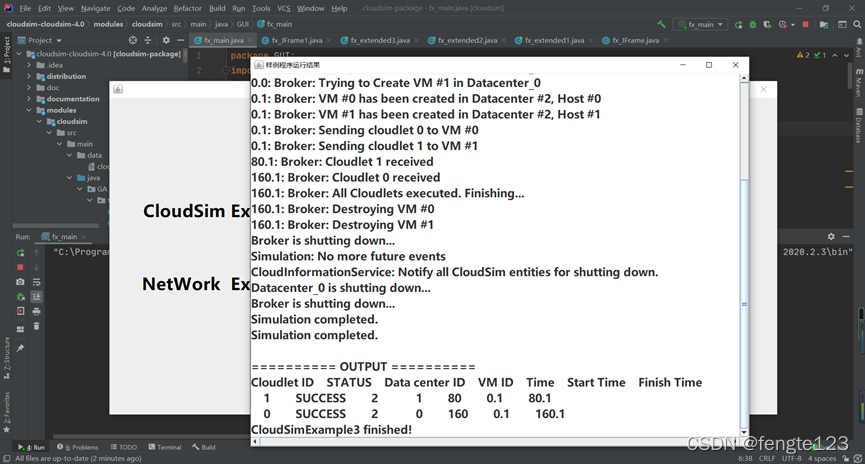865x464 pixels.
Task: Toggle the Database side tool window
Action: [x=859, y=125]
